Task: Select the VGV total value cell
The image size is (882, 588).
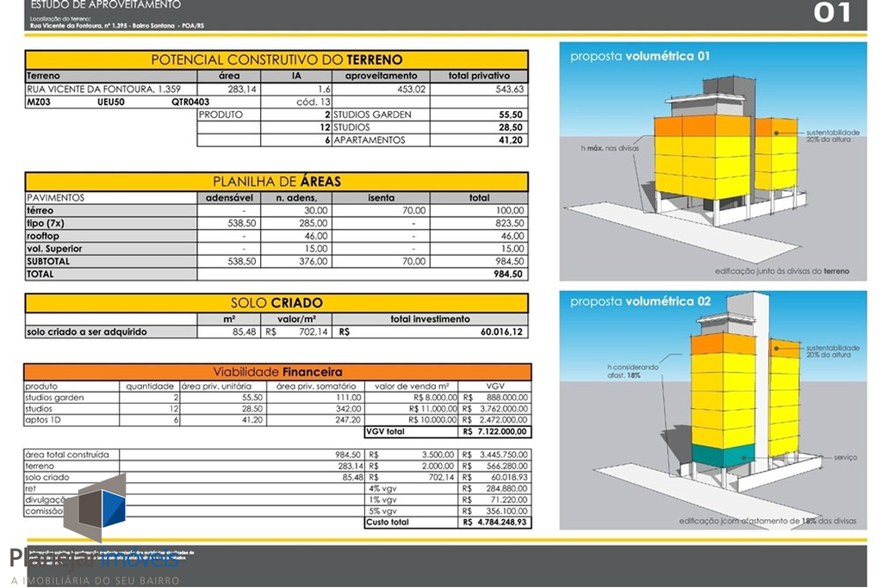Action: click(495, 431)
